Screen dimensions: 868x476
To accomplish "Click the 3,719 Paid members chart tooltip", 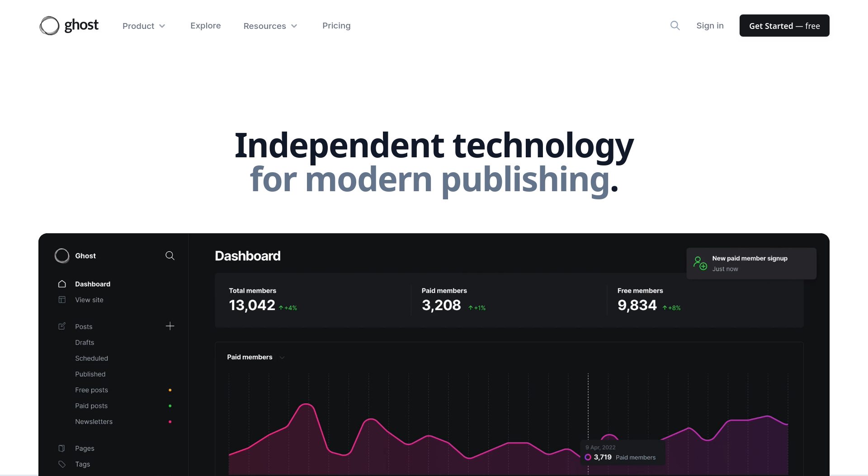I will [623, 452].
